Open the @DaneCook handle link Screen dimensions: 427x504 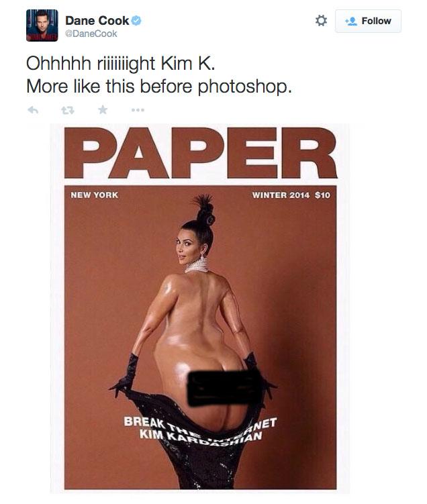[x=91, y=34]
